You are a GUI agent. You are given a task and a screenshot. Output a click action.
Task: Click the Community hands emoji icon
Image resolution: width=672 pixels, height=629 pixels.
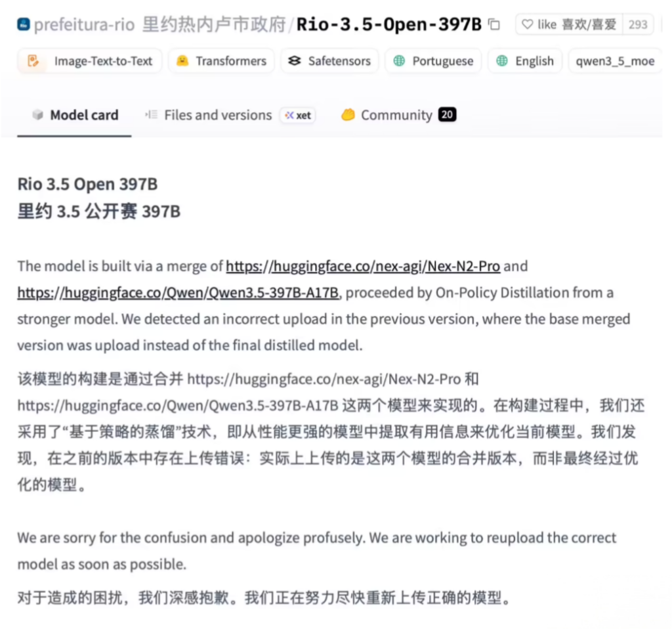point(348,114)
